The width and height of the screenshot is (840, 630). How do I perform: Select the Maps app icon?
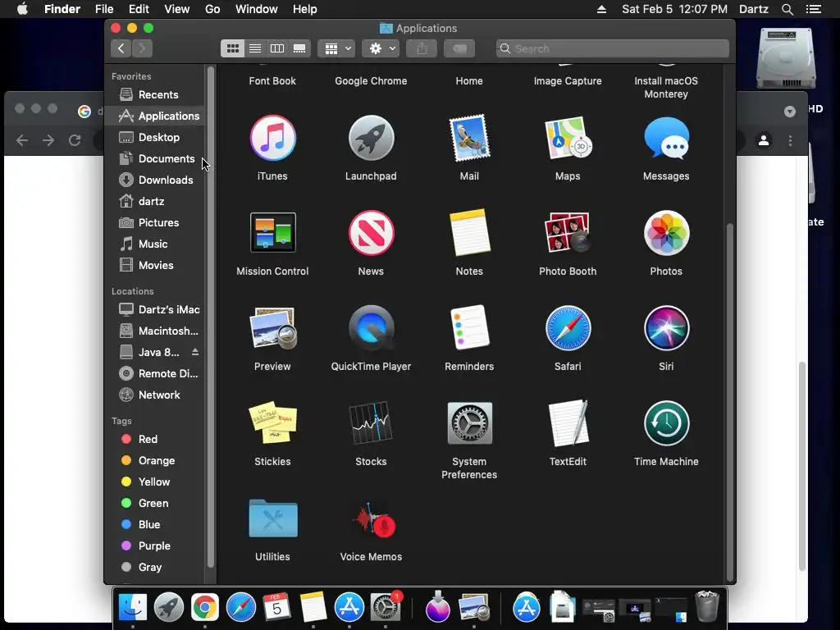[x=568, y=138]
